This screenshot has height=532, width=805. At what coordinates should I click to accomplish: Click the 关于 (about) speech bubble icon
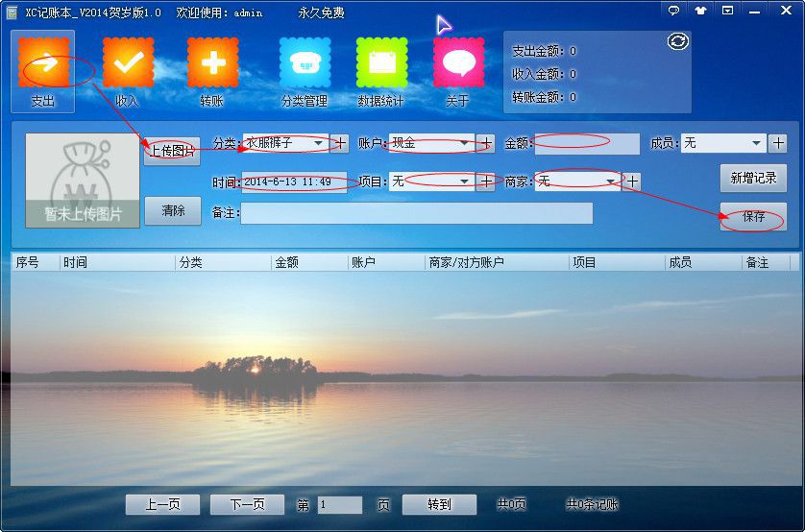coord(458,63)
